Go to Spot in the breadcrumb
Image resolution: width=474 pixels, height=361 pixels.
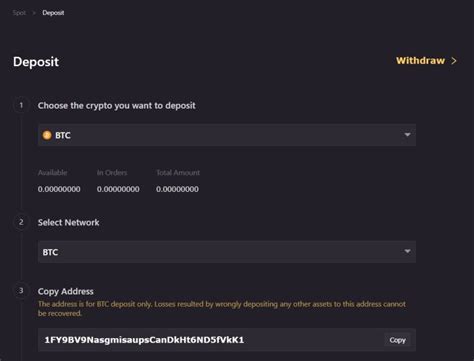(19, 13)
